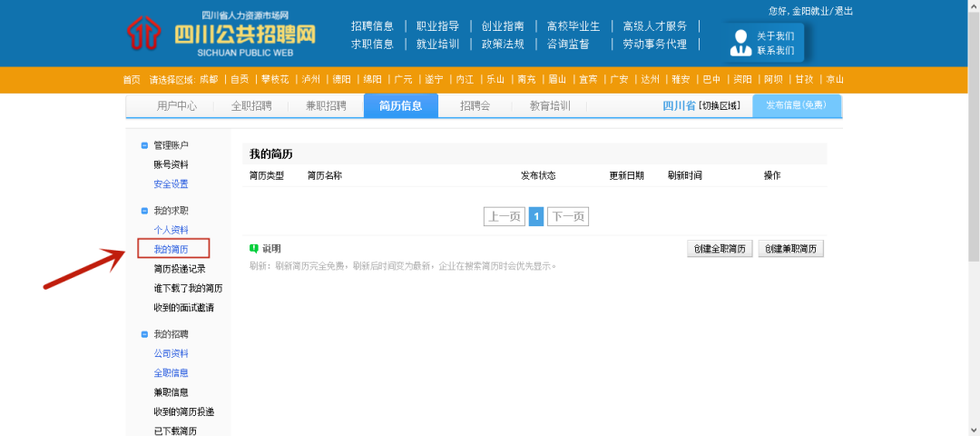
Task: Click the 发布信息(免费) button
Action: pos(797,105)
